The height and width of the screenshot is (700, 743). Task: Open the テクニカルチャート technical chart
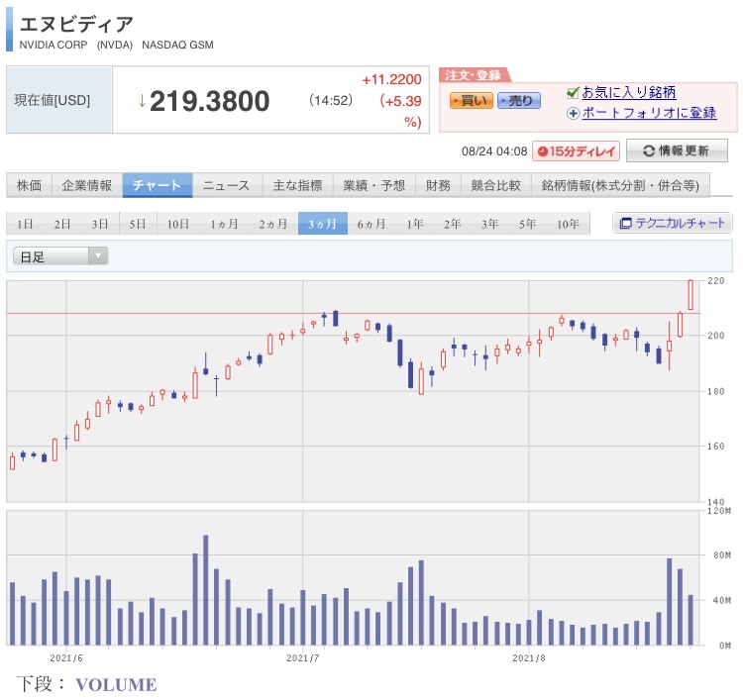click(673, 223)
